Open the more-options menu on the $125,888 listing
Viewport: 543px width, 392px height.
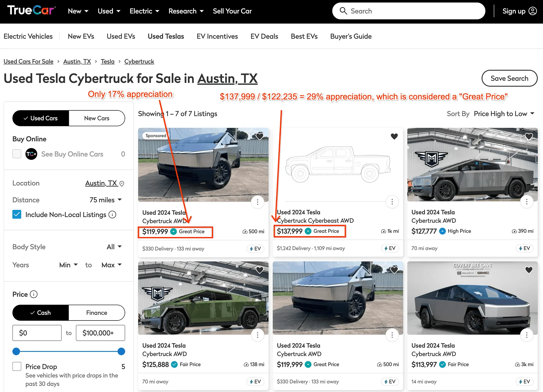click(x=258, y=335)
